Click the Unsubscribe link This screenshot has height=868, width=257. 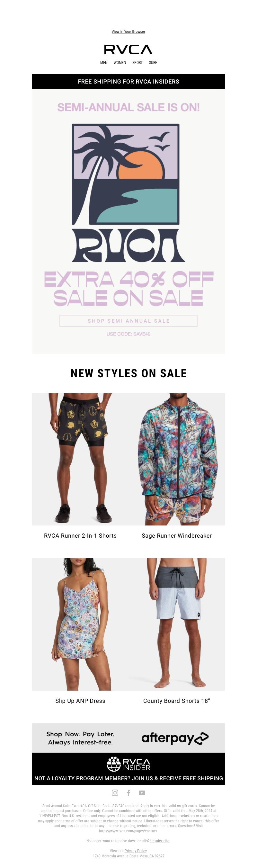click(x=160, y=841)
